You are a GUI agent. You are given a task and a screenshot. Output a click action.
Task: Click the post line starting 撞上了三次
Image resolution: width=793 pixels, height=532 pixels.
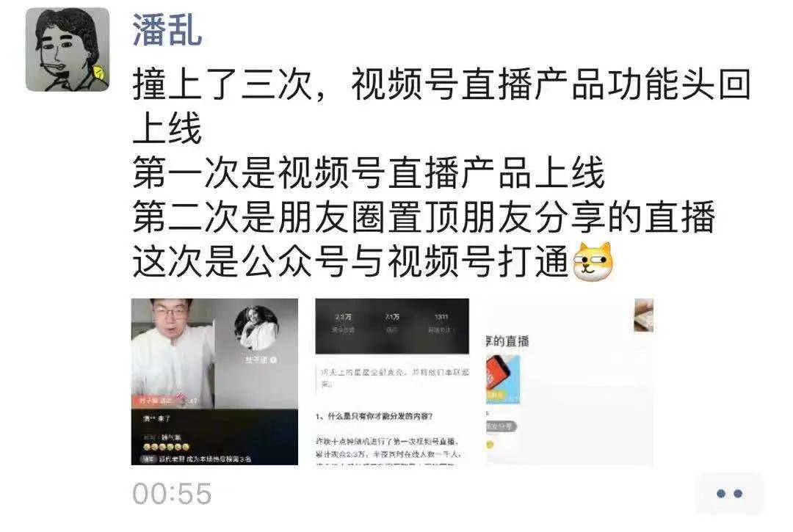tap(441, 106)
